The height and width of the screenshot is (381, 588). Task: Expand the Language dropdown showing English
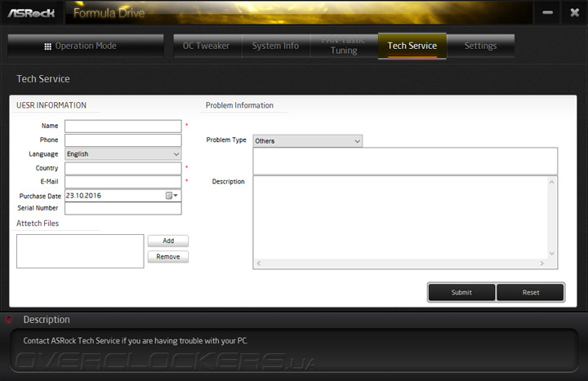tap(123, 154)
